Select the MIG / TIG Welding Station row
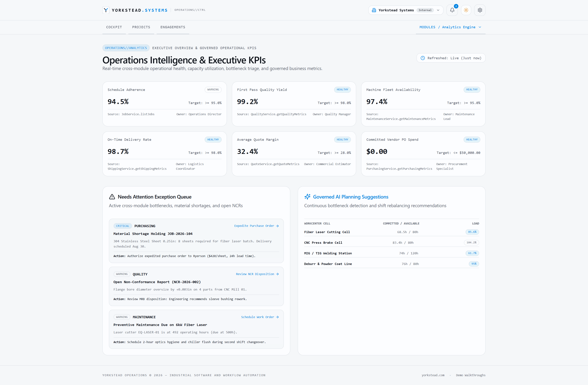Viewport: 588px width, 385px height. click(391, 253)
